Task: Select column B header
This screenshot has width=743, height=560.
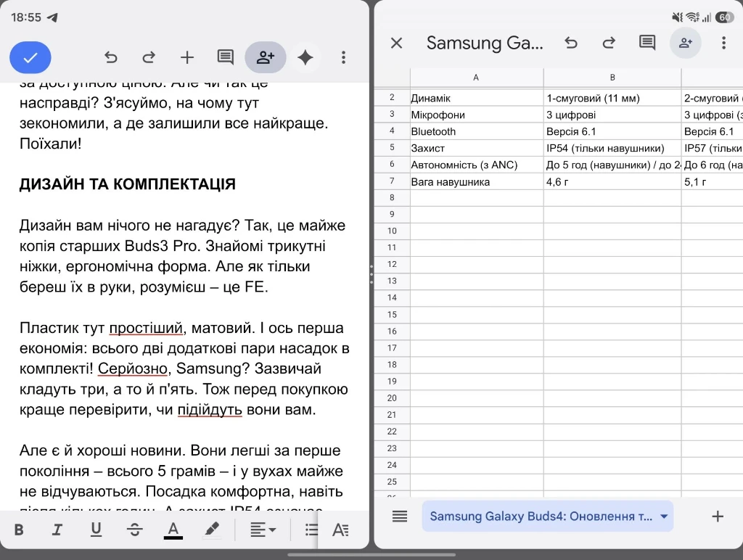Action: [x=612, y=77]
